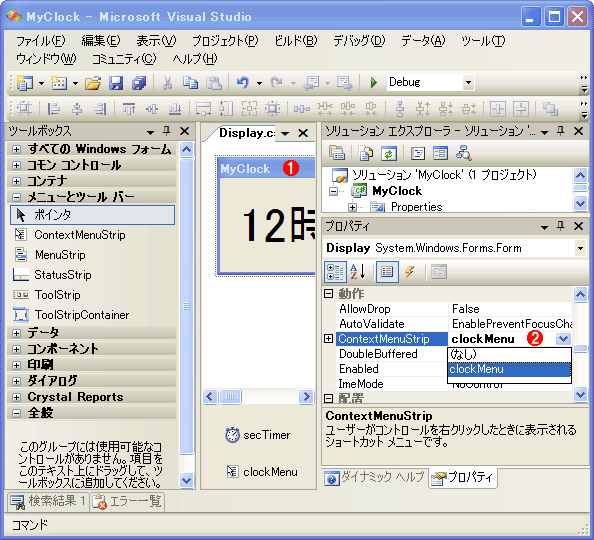594x540 pixels.
Task: Select the secTimer component in the tray
Action: 258,435
